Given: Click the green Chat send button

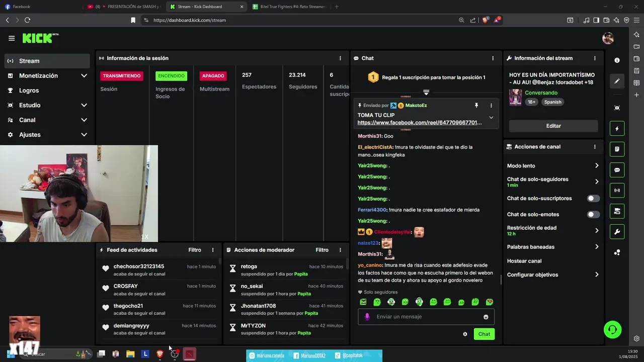Looking at the screenshot, I should click(484, 334).
